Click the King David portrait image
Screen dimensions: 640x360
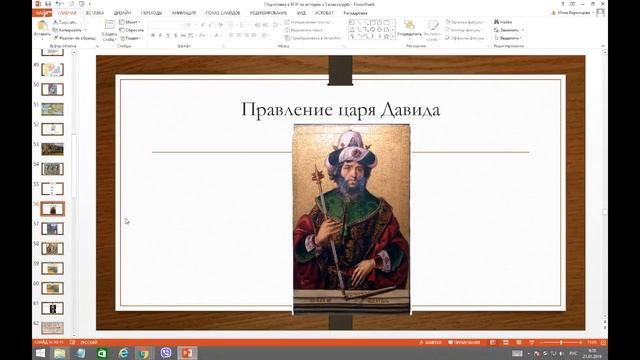pyautogui.click(x=351, y=219)
